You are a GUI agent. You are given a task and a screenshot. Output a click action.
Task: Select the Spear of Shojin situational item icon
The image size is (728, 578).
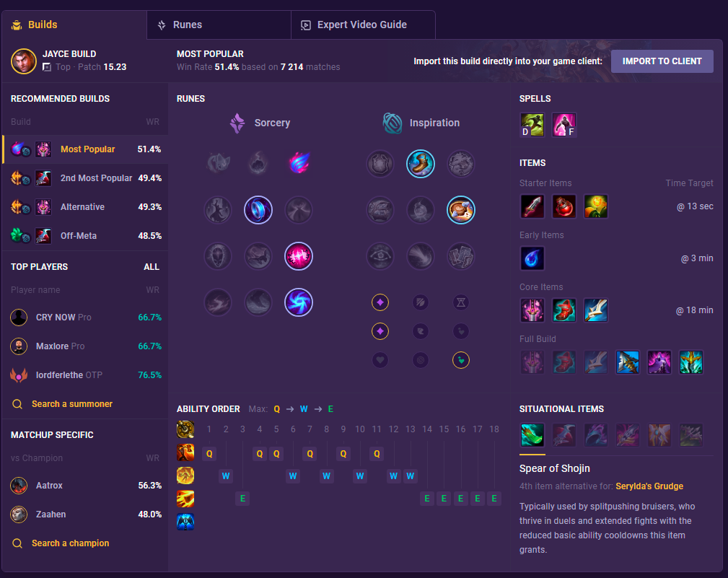click(532, 435)
